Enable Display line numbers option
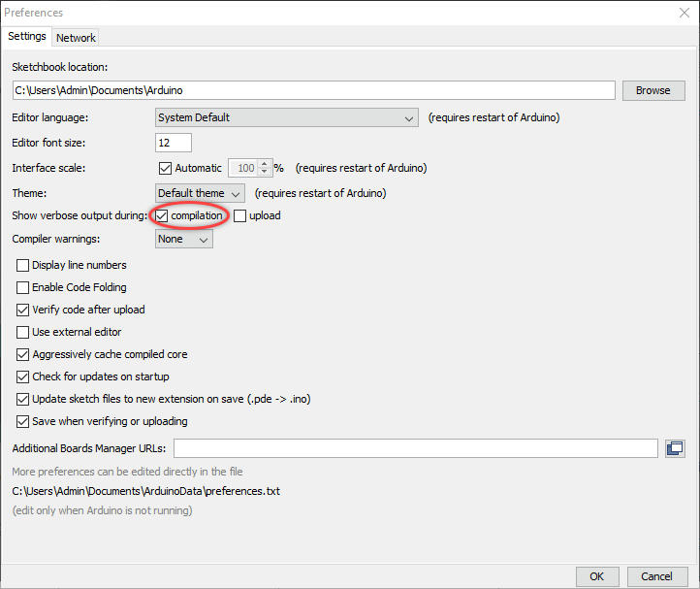Viewport: 700px width, 589px height. click(22, 266)
